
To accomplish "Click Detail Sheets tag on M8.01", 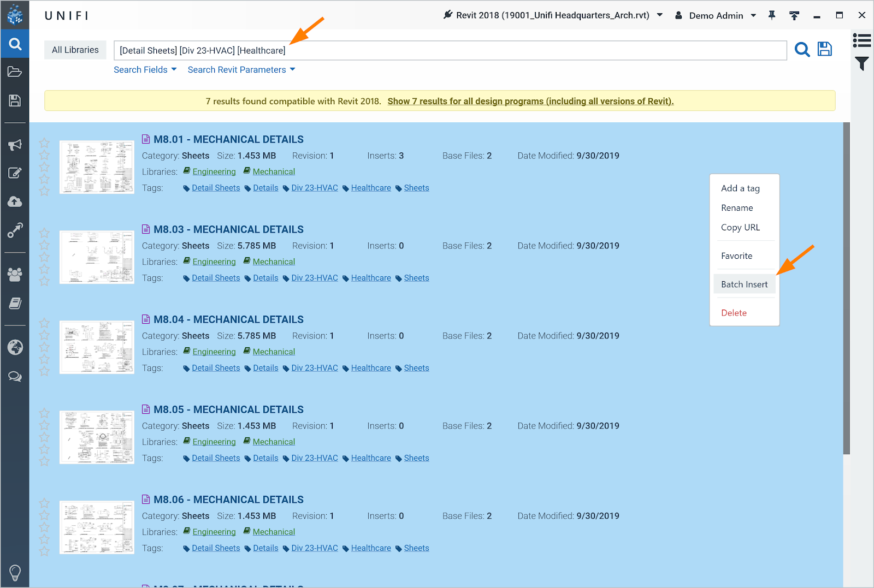I will [216, 188].
